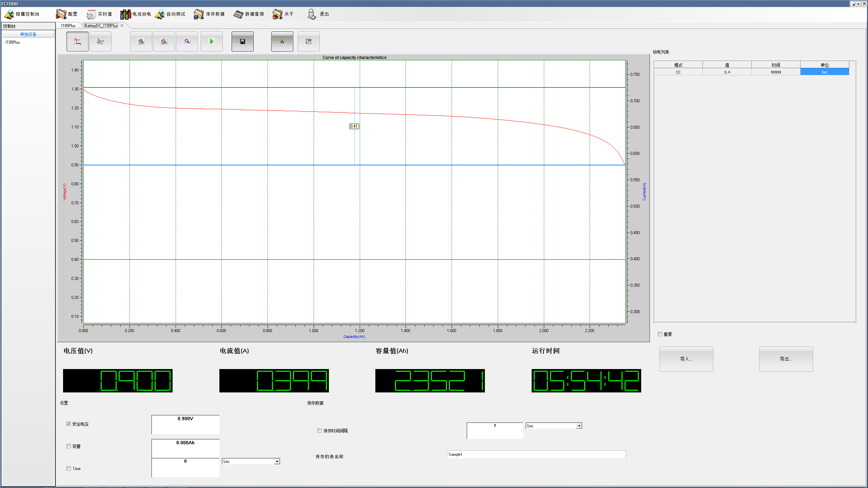Click the 隐藏控制台 (hide console) toolbar icon
The width and height of the screenshot is (868, 488).
tap(22, 14)
